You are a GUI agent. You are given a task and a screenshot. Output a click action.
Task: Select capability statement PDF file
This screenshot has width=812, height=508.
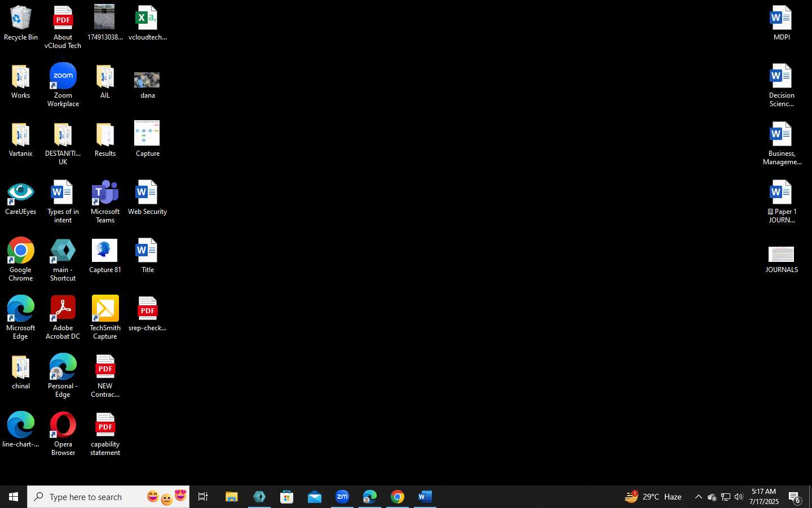(x=105, y=435)
